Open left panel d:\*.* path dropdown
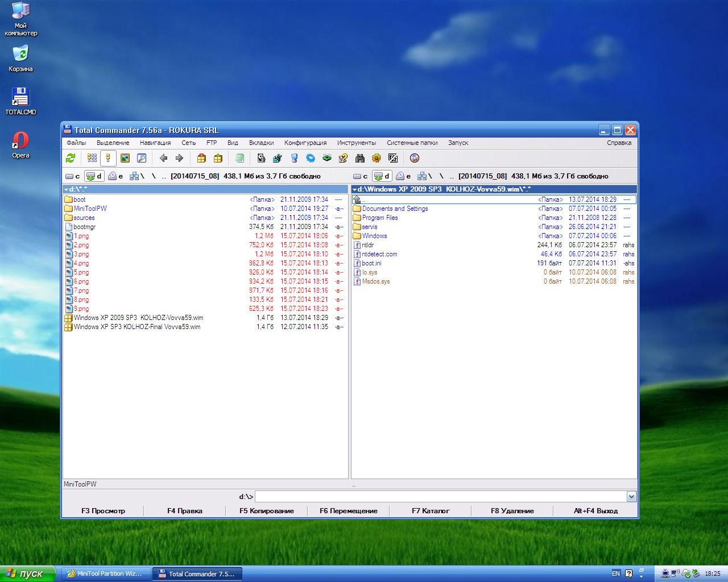 point(66,189)
